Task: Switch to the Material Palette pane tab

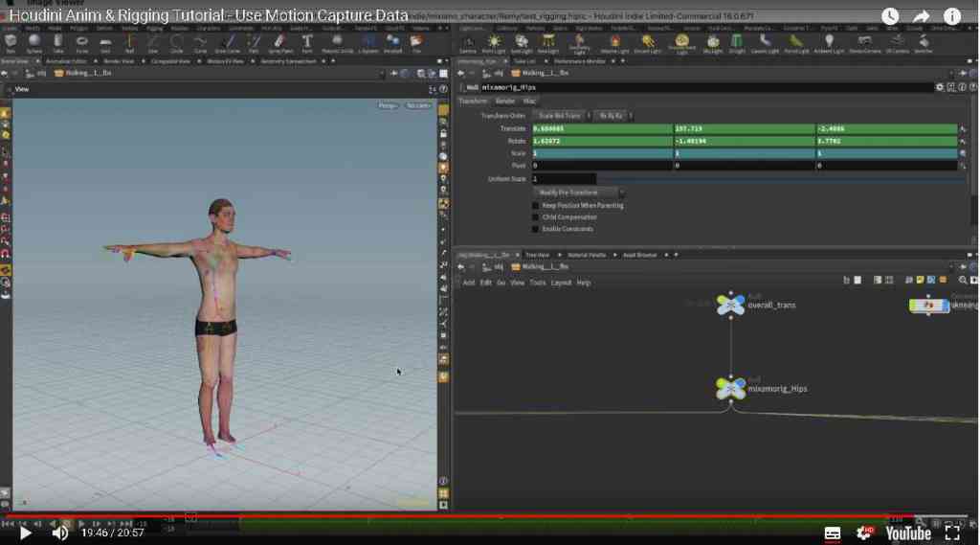Action: point(587,256)
